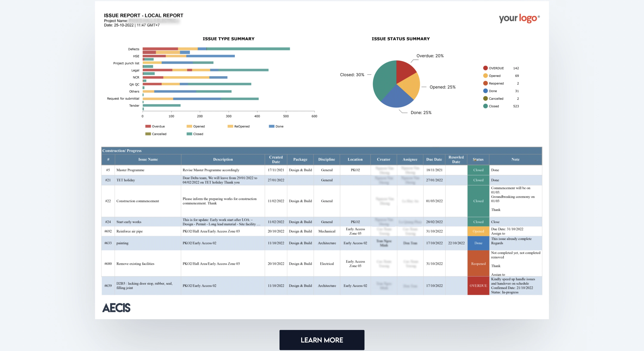
Task: Click the 'Due Date' column header
Action: pos(434,160)
